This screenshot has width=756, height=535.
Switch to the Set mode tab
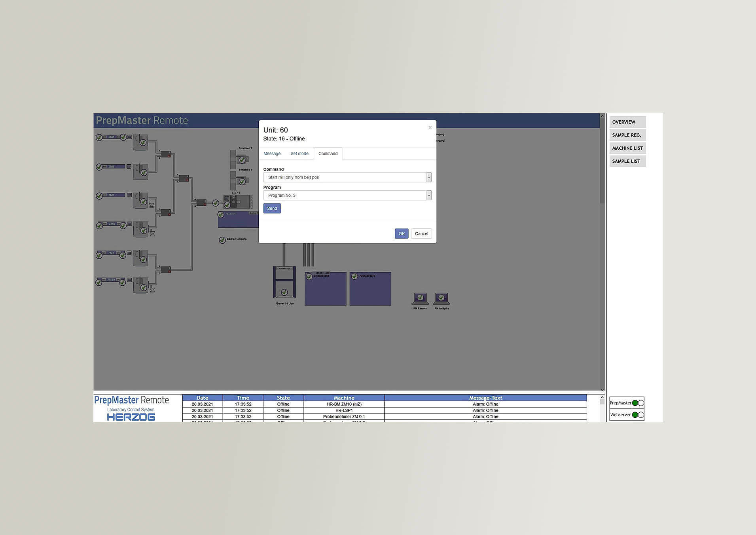(x=299, y=154)
